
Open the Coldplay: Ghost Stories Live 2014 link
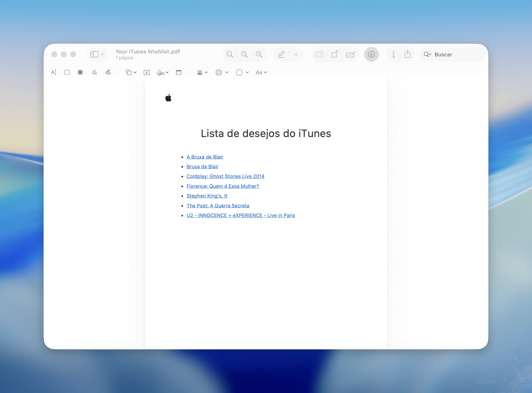point(225,176)
